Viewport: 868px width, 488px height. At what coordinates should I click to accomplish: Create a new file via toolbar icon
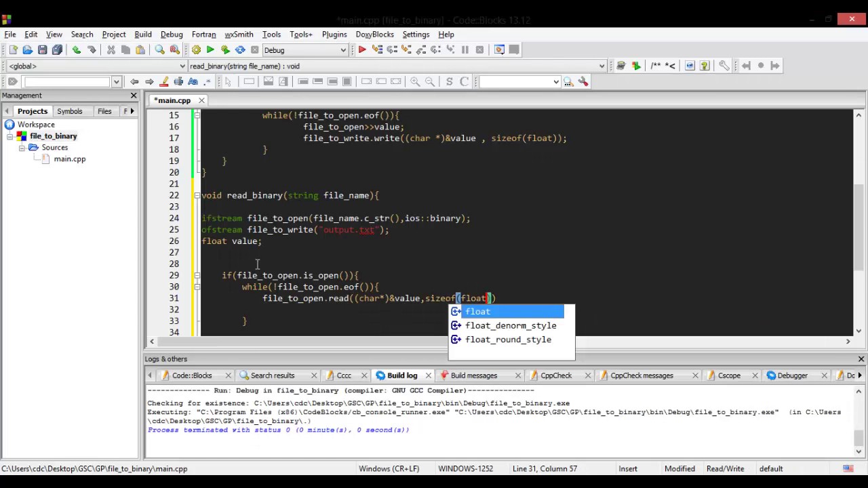pyautogui.click(x=13, y=49)
